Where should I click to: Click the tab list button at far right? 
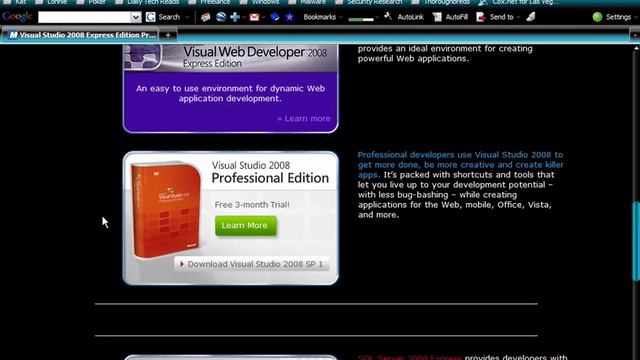pyautogui.click(x=635, y=36)
